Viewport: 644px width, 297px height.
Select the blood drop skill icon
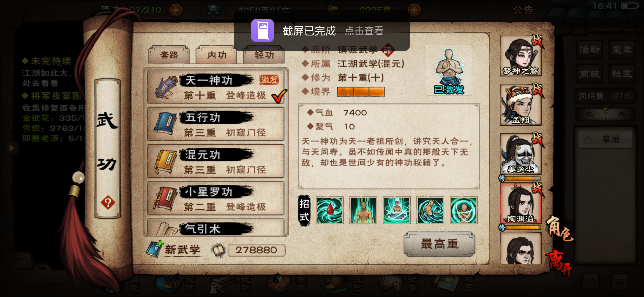coord(330,210)
